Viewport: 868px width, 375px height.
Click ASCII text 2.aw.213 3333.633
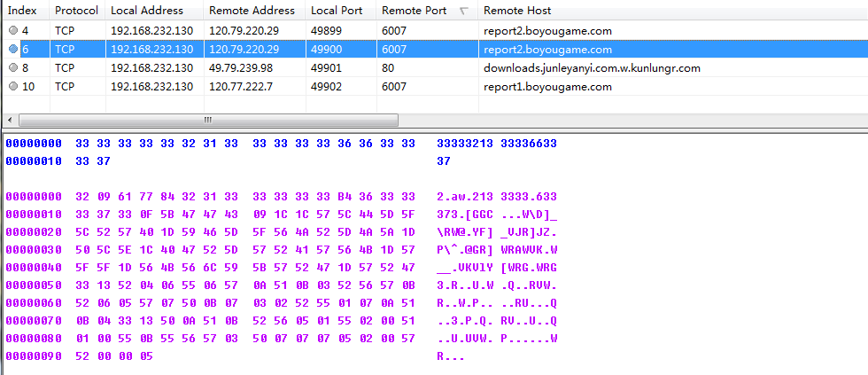click(497, 197)
